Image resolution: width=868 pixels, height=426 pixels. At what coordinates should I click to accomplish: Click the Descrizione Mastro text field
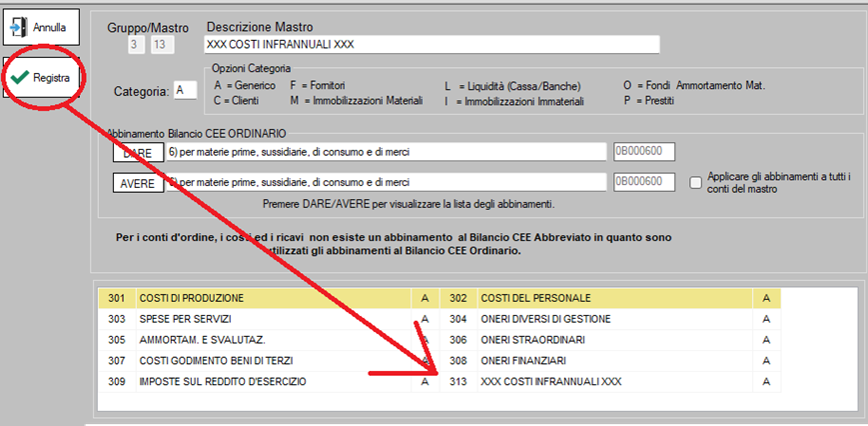(x=431, y=44)
